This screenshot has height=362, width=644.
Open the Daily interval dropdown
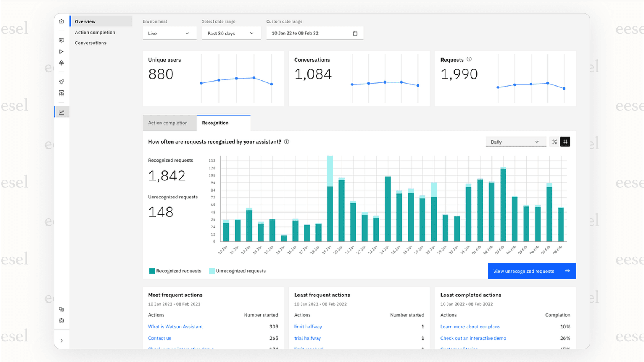click(x=516, y=141)
